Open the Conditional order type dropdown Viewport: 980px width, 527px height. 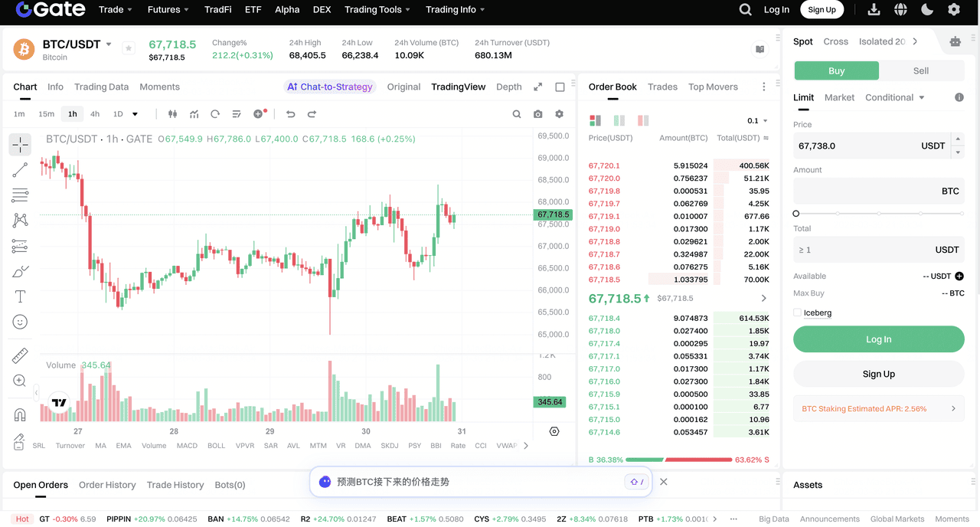894,97
